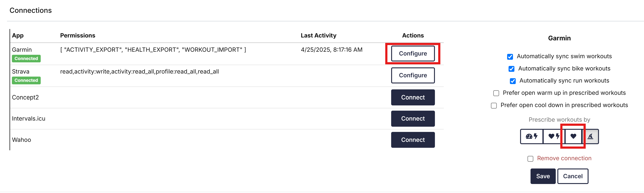The width and height of the screenshot is (644, 193).
Task: Toggle automatically sync run workouts
Action: pyautogui.click(x=513, y=81)
